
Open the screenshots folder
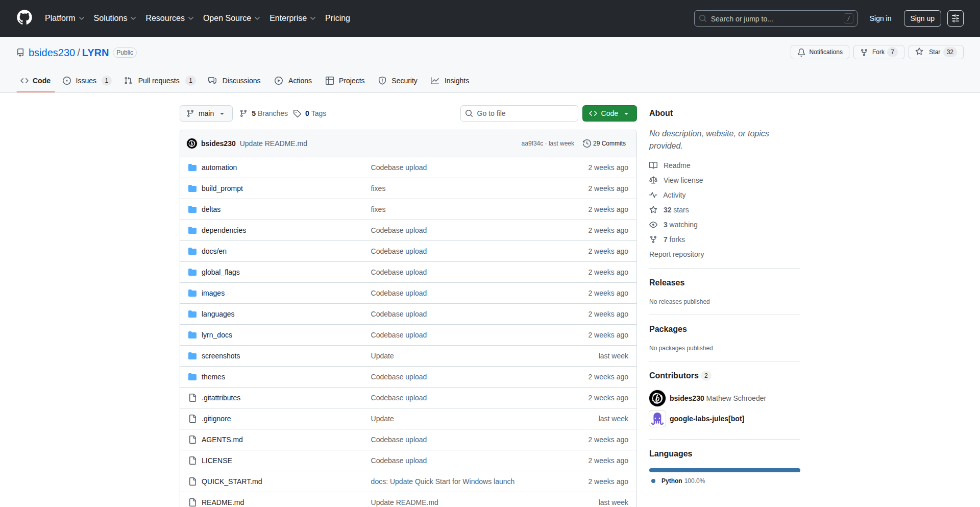220,356
